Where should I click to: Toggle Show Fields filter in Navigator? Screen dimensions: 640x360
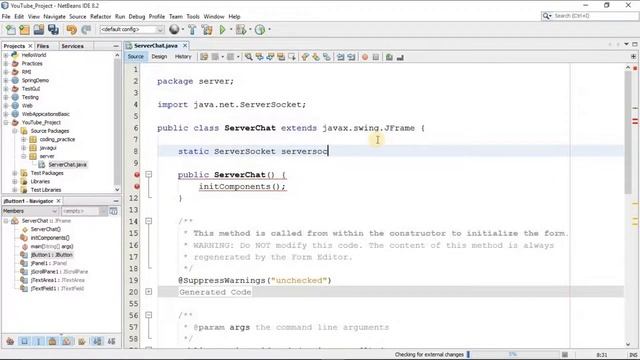(x=24, y=341)
